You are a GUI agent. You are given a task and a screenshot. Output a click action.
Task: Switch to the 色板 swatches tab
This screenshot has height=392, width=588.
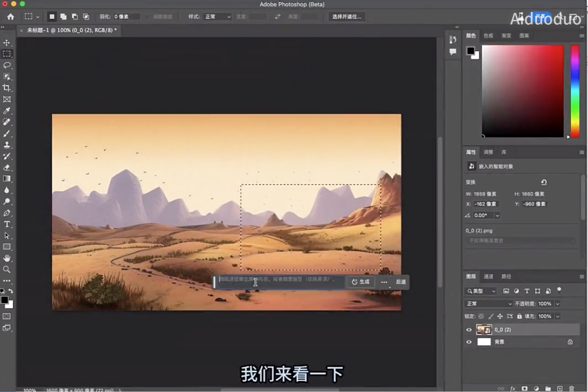pos(488,36)
